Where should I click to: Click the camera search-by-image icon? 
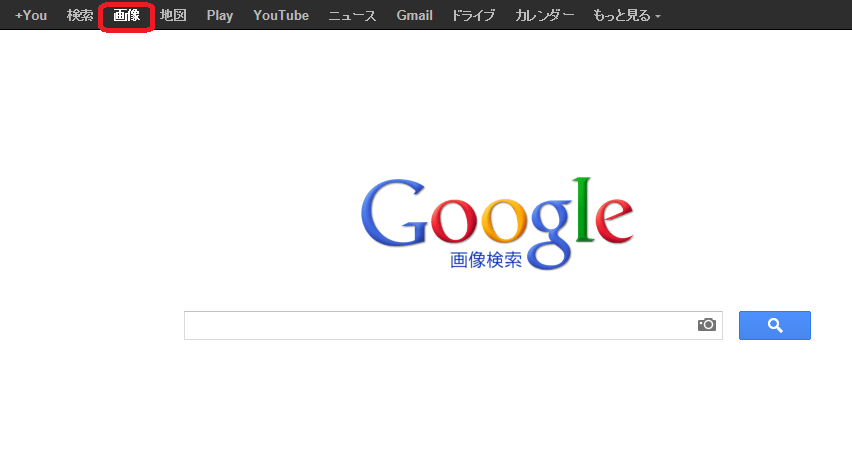(707, 325)
